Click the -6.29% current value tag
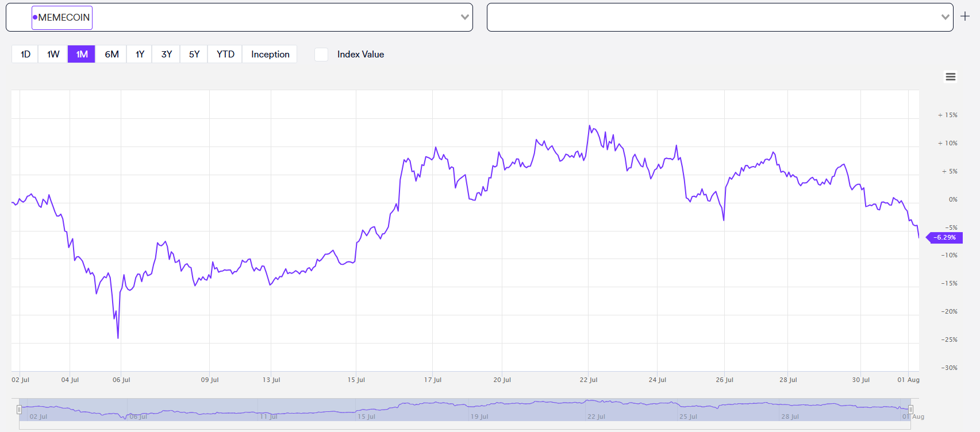This screenshot has width=980, height=432. [x=945, y=237]
